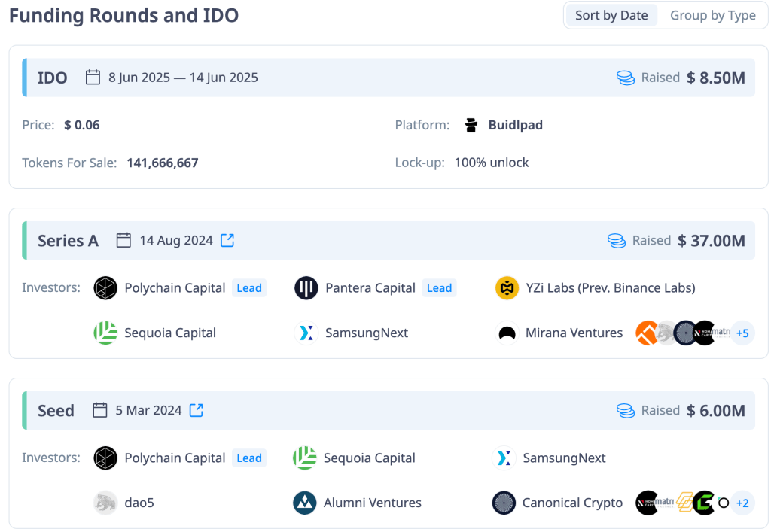This screenshot has width=771, height=532.
Task: Switch to Group by Type view
Action: coord(712,14)
